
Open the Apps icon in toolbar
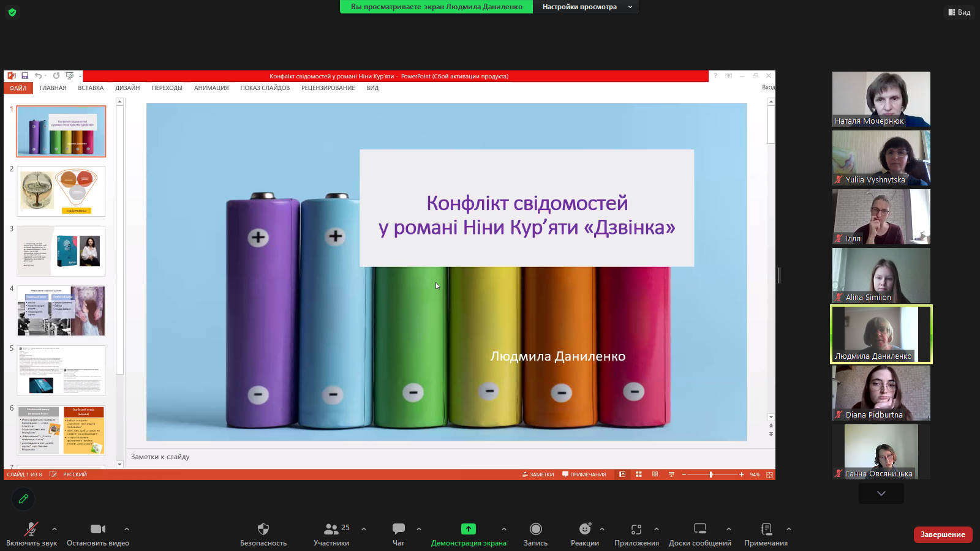pos(636,529)
